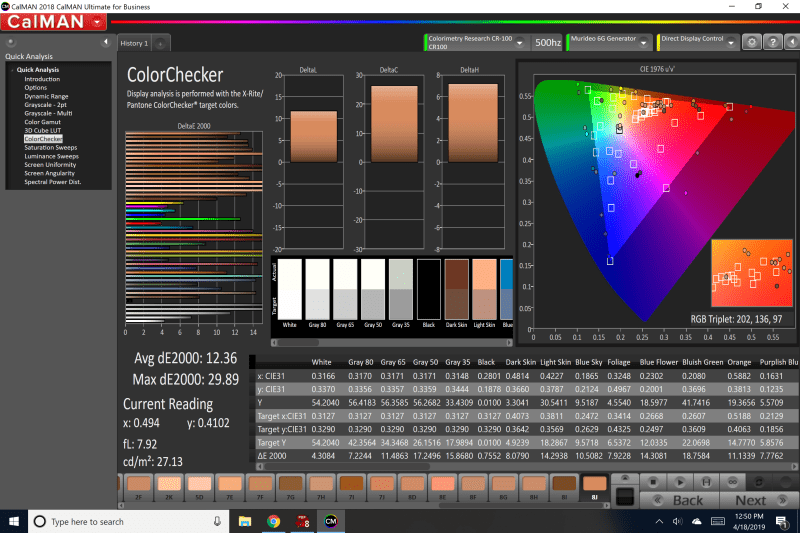Open the 3D Cube LUT page

coord(42,131)
